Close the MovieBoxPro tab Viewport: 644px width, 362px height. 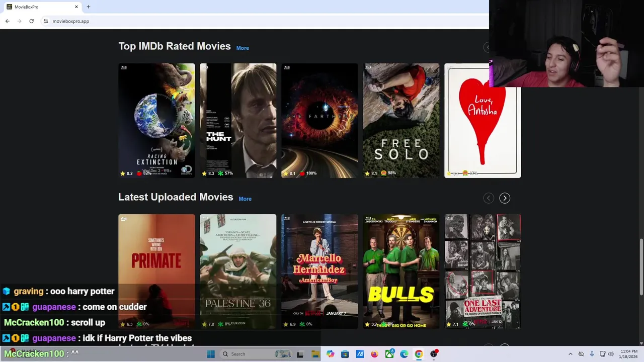(x=76, y=7)
